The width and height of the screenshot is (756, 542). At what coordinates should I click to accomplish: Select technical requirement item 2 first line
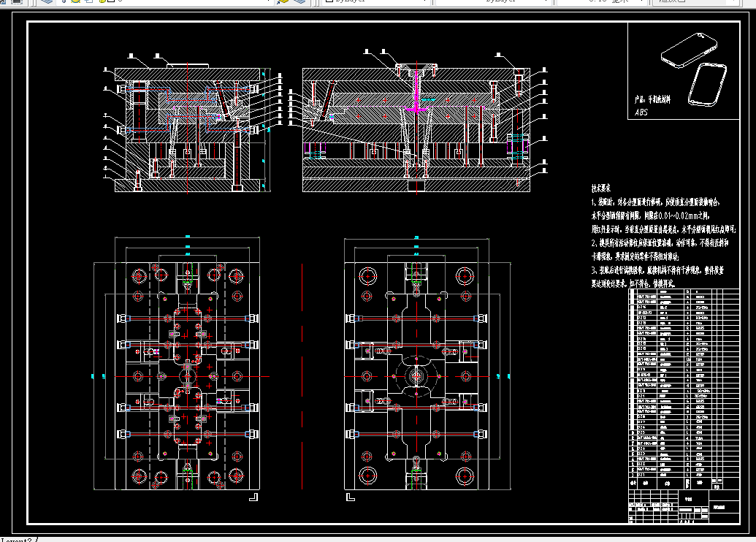(x=660, y=243)
